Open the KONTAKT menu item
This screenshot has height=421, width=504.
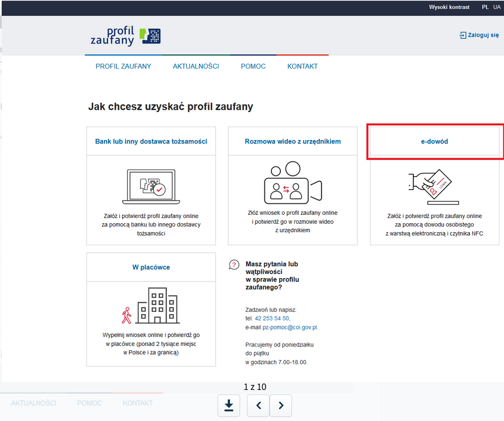pos(302,66)
